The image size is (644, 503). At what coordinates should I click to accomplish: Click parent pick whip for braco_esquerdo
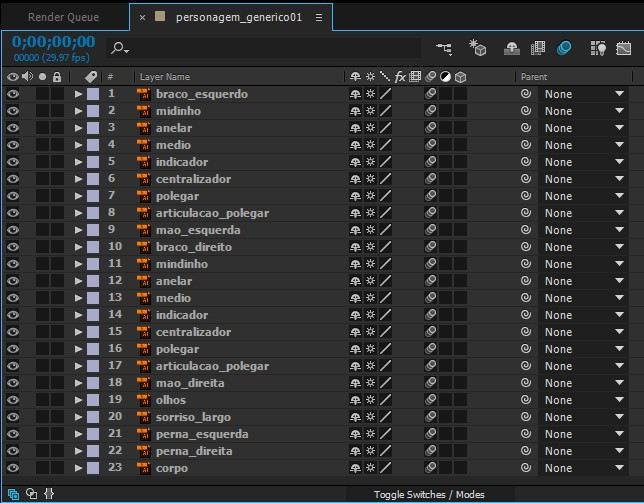click(x=526, y=94)
